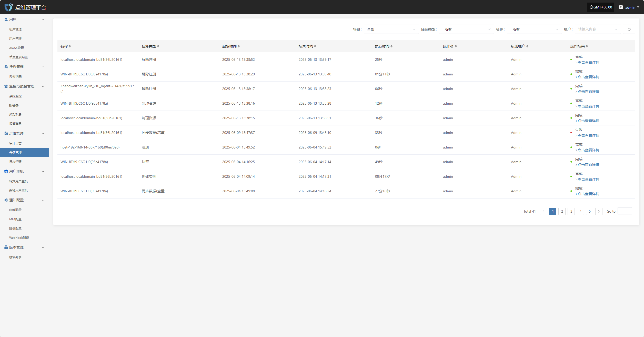Sort table by 任务类型 column arrows
Screen dimensions: 644x337
click(158, 46)
